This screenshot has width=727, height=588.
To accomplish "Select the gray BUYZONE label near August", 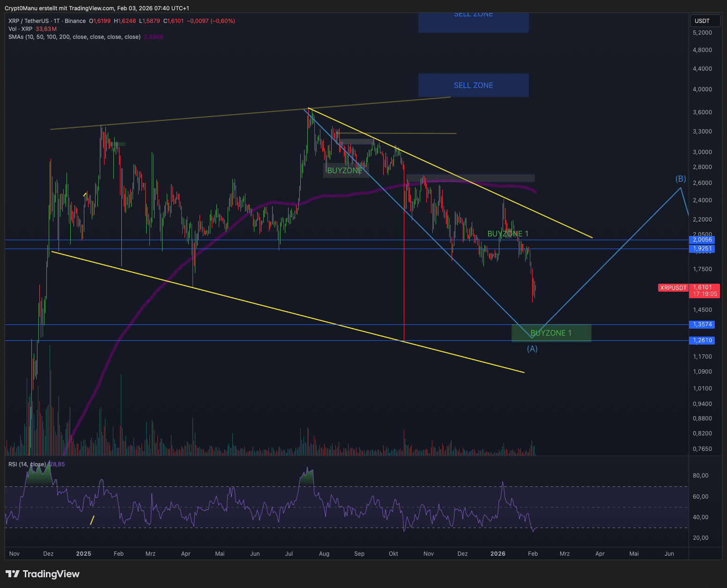I will coord(345,170).
